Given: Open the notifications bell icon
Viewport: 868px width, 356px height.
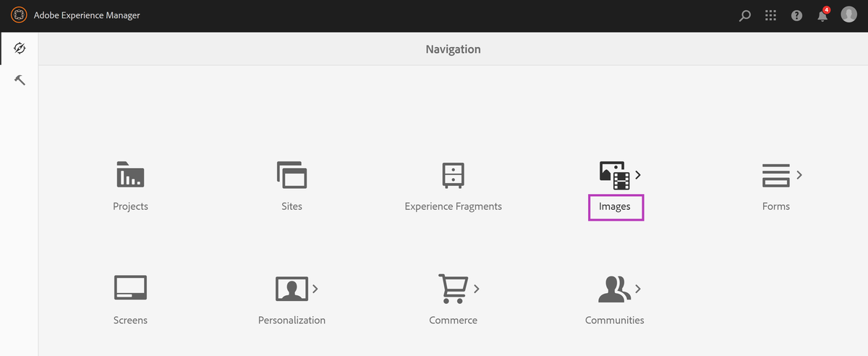Looking at the screenshot, I should click(822, 16).
